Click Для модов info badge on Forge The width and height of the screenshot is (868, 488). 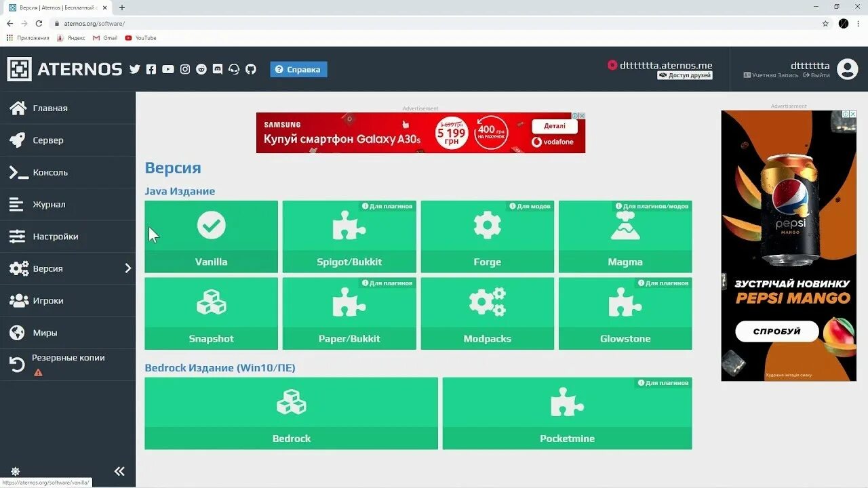click(x=530, y=206)
